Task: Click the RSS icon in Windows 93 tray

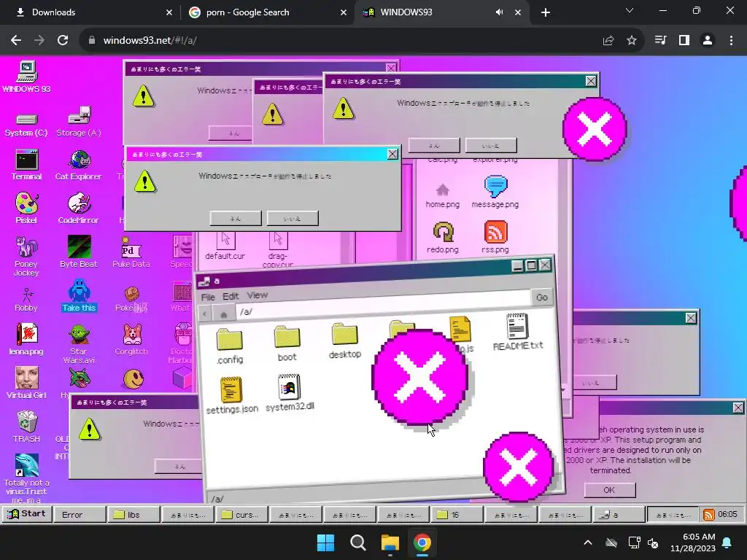Action: coord(708,515)
